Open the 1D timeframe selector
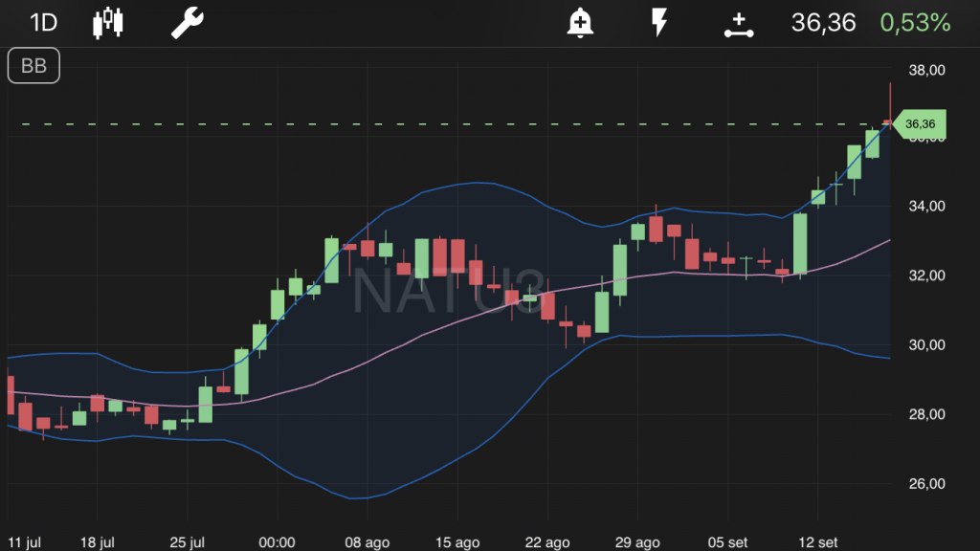The height and width of the screenshot is (551, 980). click(x=44, y=23)
